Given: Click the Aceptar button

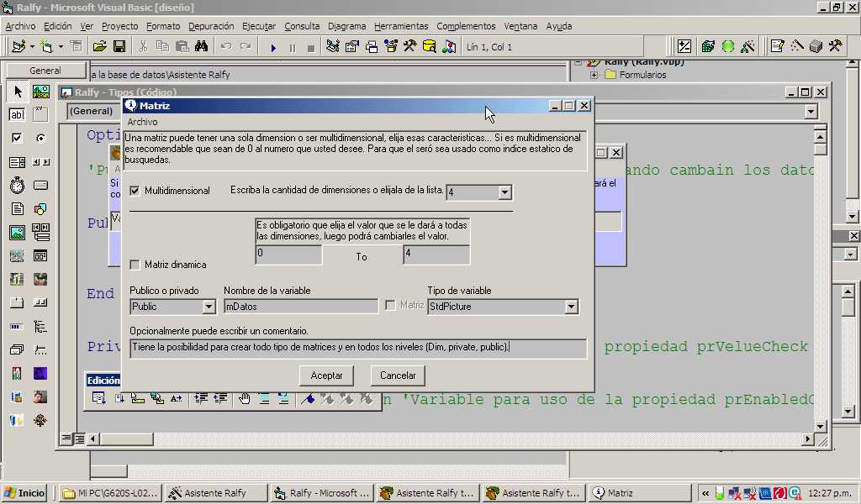Looking at the screenshot, I should pos(326,375).
